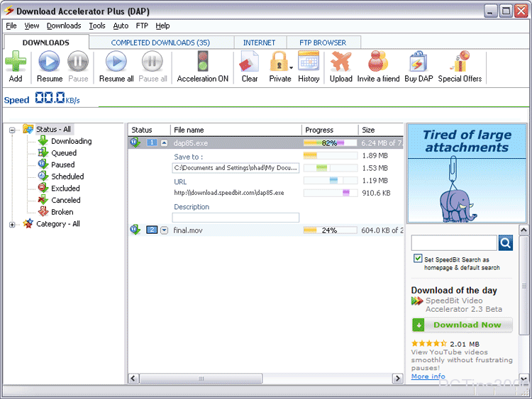Uncheck Set SpeedBit Search as homepage
The image size is (532, 399).
(418, 258)
